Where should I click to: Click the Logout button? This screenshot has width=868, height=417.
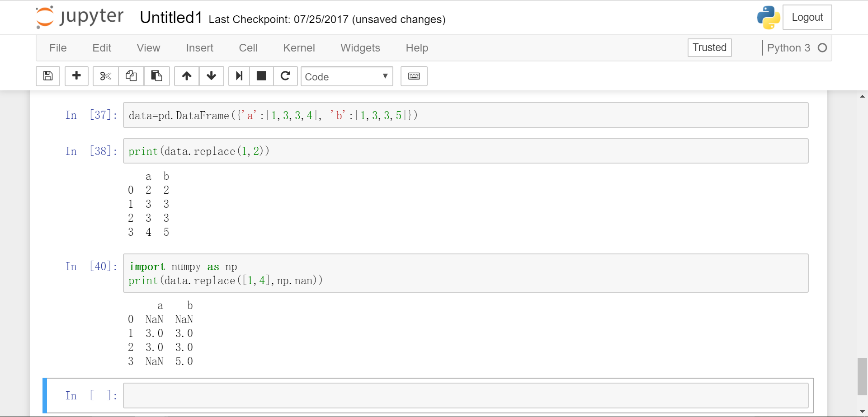click(807, 17)
